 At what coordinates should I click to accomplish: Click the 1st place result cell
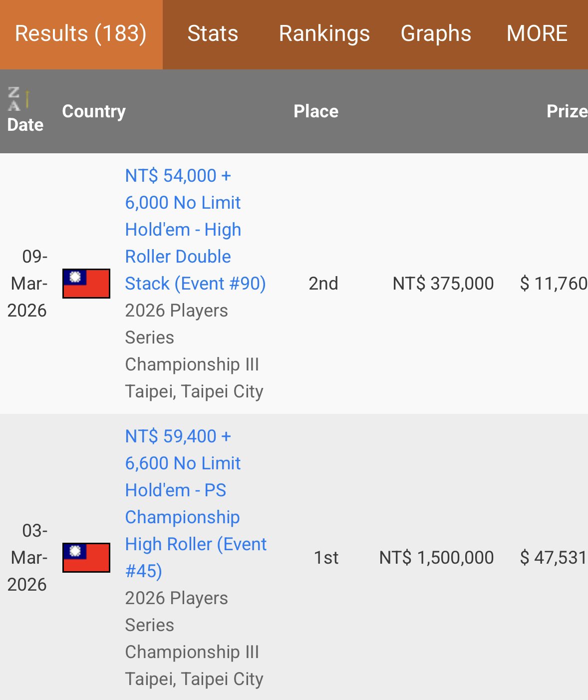(x=326, y=558)
